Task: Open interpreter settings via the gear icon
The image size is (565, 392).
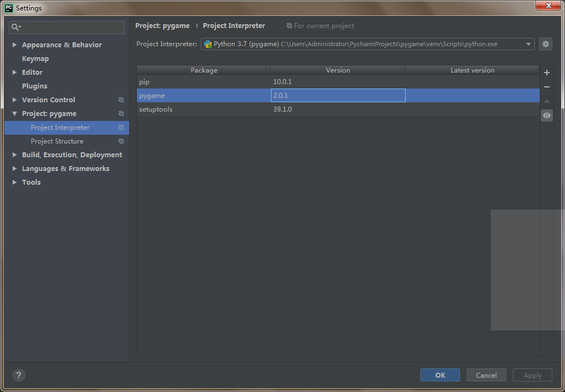Action: pyautogui.click(x=545, y=44)
